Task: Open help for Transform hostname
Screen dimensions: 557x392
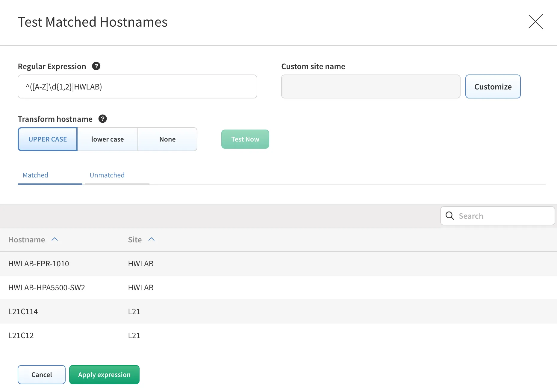Action: click(103, 119)
